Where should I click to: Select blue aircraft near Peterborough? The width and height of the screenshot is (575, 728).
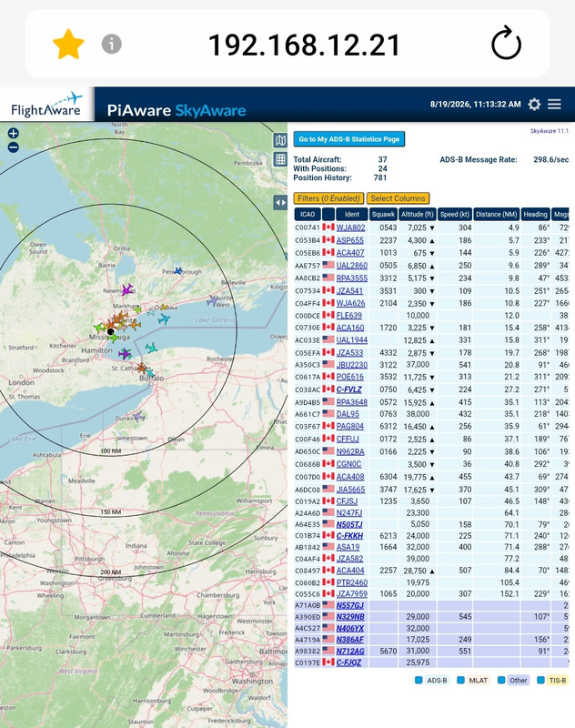coord(178,270)
